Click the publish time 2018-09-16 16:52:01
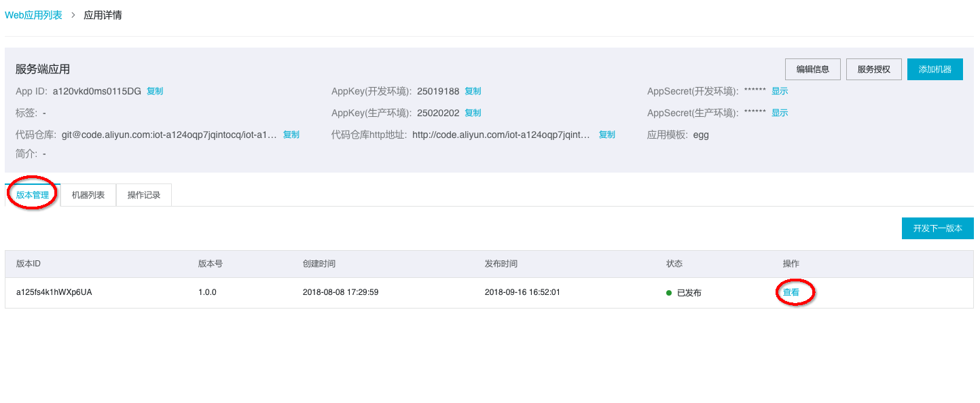The width and height of the screenshot is (980, 403). (522, 292)
